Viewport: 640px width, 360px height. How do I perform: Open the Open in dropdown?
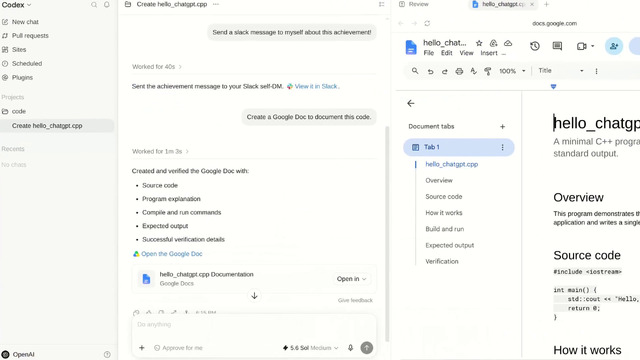[x=351, y=279]
